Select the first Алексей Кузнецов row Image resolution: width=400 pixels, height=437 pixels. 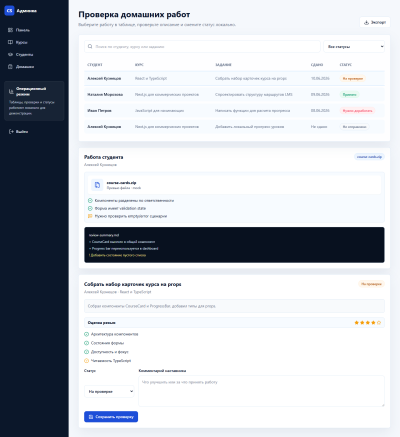tap(234, 79)
